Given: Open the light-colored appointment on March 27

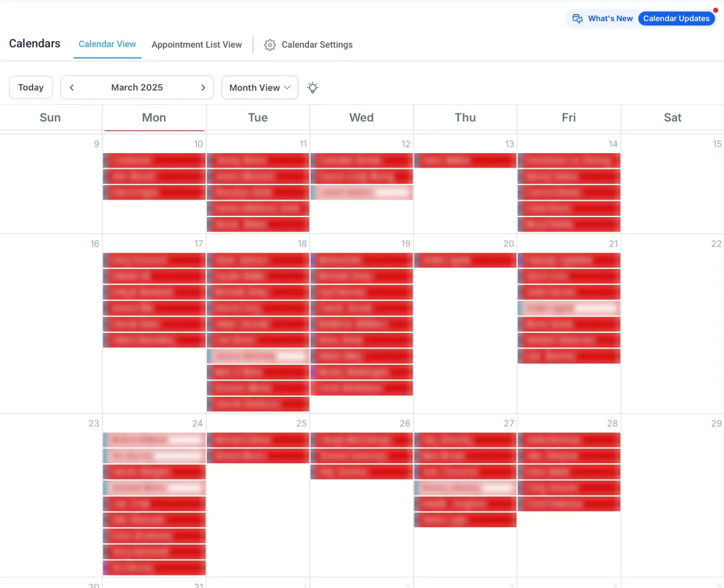Looking at the screenshot, I should coord(465,487).
